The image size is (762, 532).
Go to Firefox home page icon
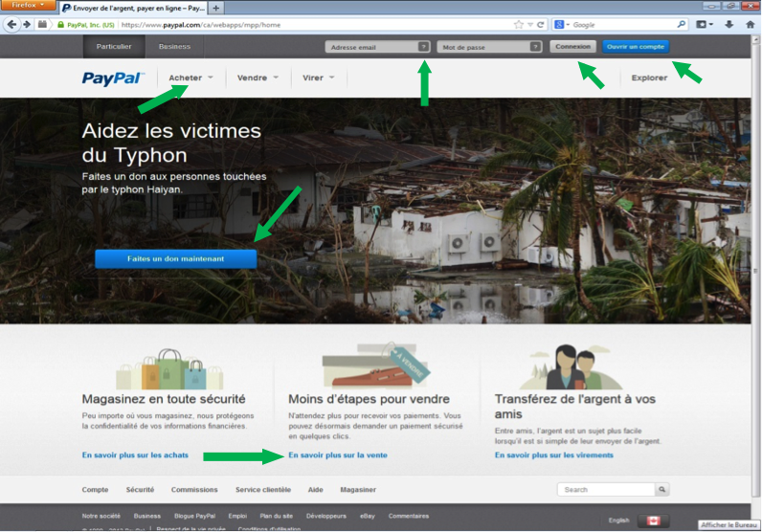750,24
